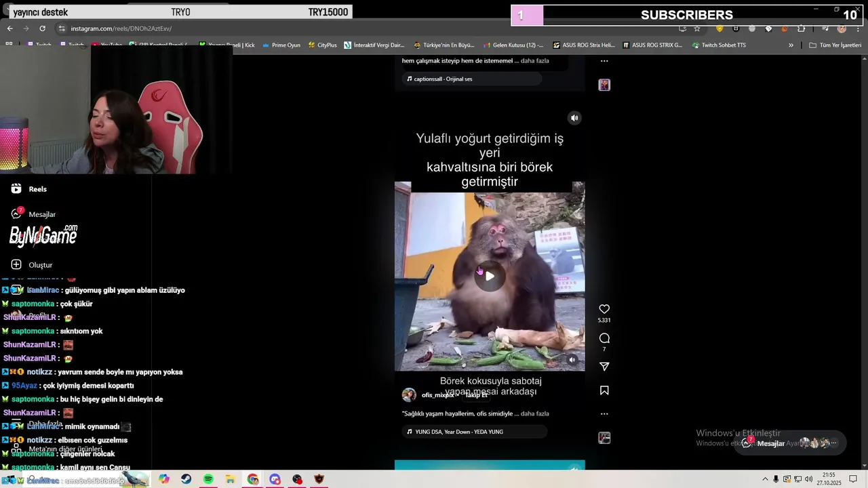Expand previous reel caption daha fazla
This screenshot has height=488, width=868.
534,61
